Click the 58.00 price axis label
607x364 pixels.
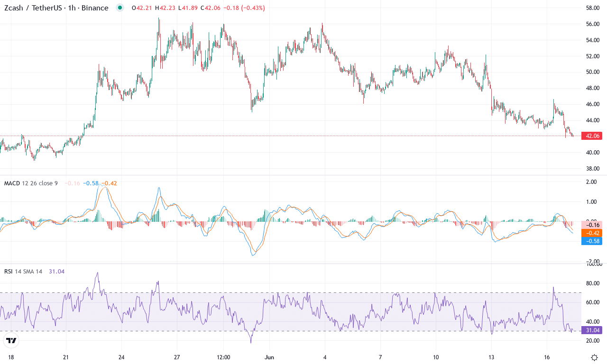pos(593,8)
